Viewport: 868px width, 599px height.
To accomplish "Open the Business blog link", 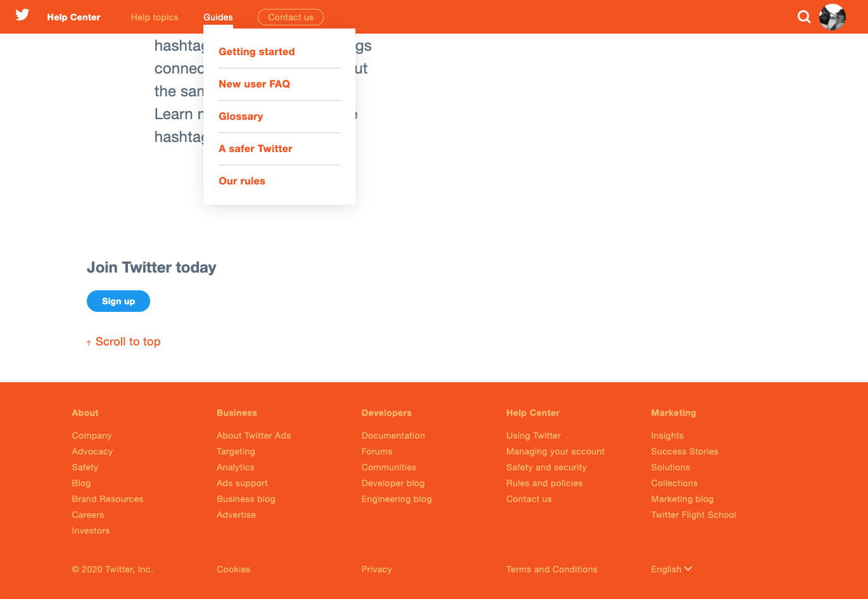I will (246, 499).
